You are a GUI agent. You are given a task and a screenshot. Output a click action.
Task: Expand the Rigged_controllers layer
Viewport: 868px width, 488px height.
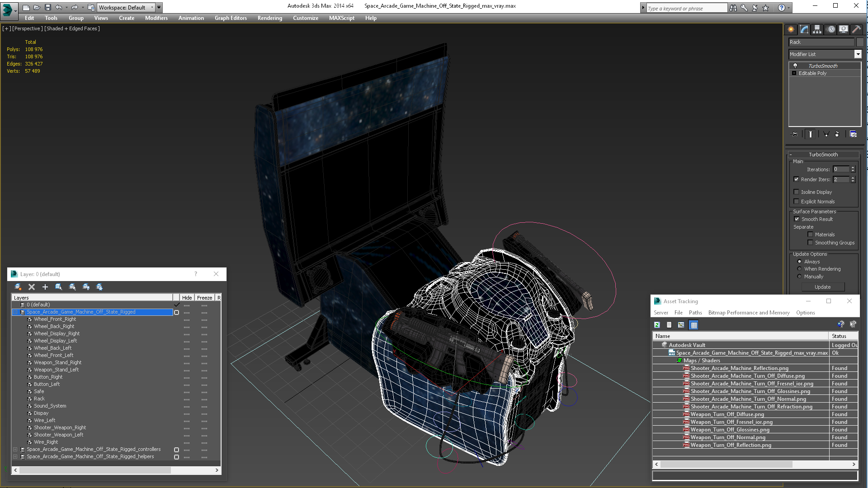coord(15,450)
